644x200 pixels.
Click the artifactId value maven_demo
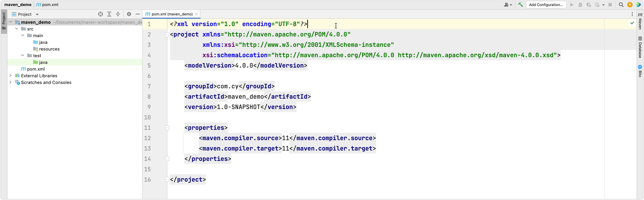pos(246,97)
